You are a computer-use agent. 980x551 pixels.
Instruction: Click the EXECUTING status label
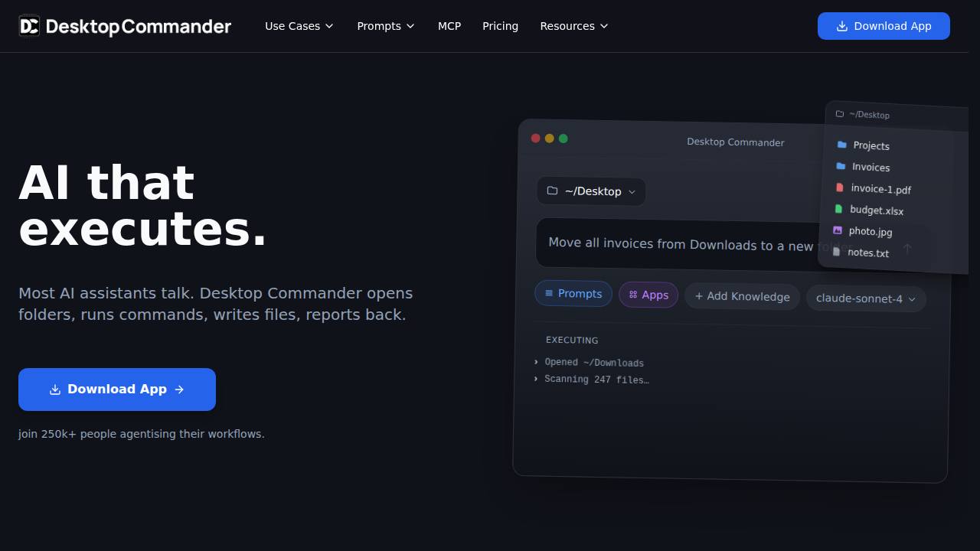click(x=572, y=340)
